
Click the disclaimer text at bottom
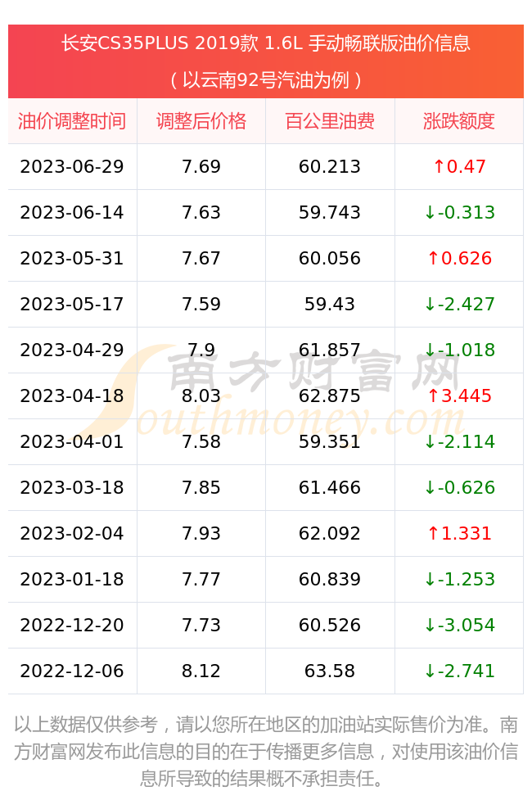[x=266, y=751]
